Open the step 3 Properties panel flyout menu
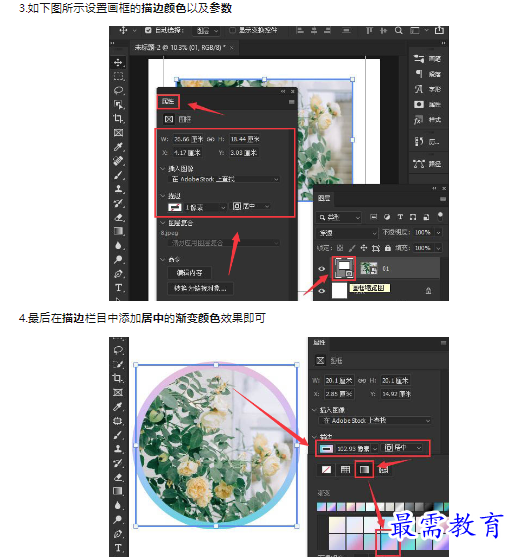Viewport: 512px width, 557px height. 291,102
